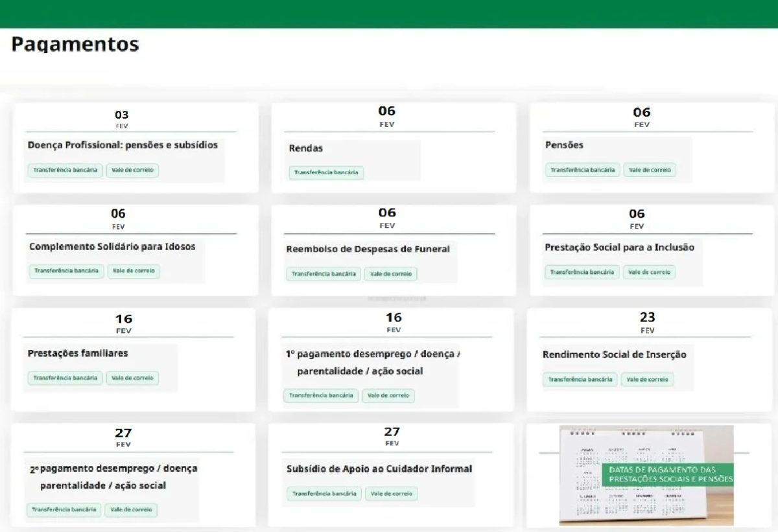778x532 pixels.
Task: Select the 'Pensões' payment entry title
Action: click(x=564, y=145)
